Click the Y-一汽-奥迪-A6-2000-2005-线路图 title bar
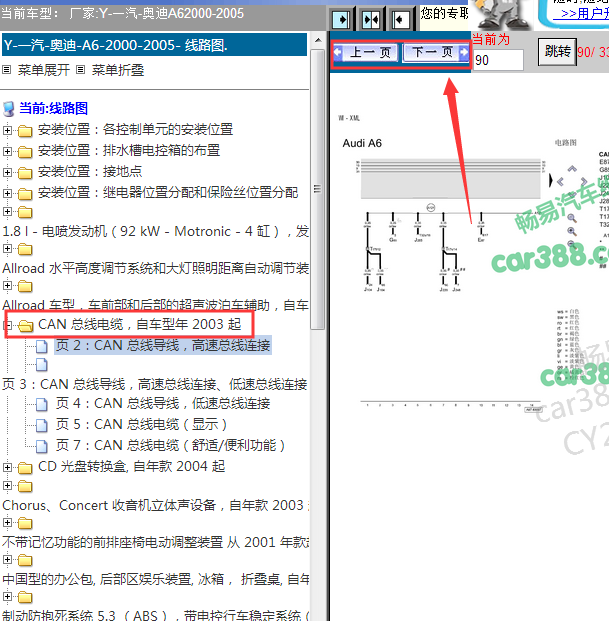609x621 pixels. point(154,45)
